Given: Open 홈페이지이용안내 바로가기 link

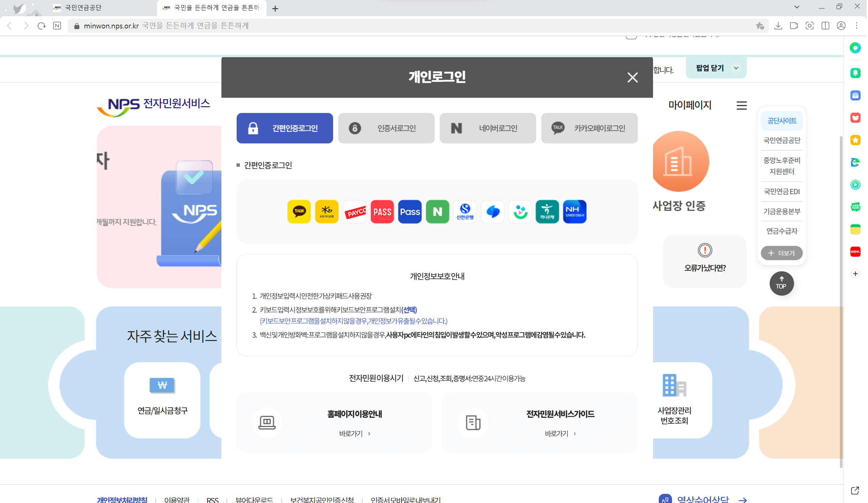Looking at the screenshot, I should [x=354, y=433].
